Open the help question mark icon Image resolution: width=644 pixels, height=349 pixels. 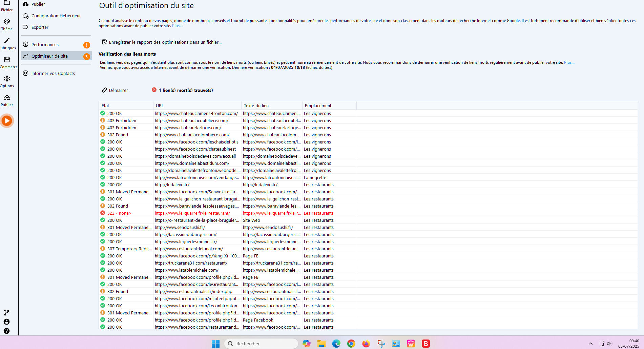pyautogui.click(x=6, y=331)
